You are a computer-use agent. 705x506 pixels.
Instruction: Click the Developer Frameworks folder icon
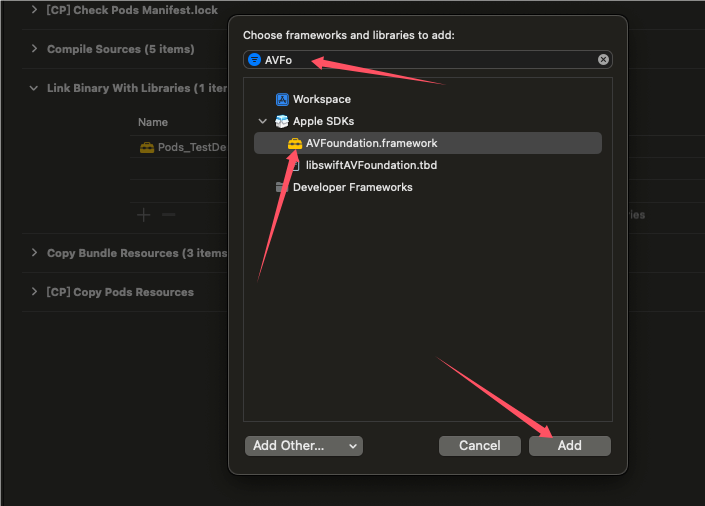tap(282, 187)
